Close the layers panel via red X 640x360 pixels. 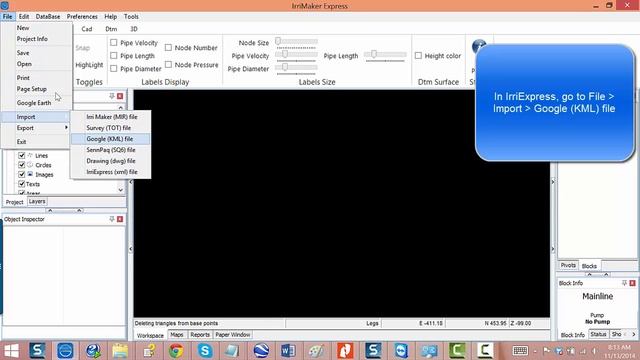coord(120,96)
